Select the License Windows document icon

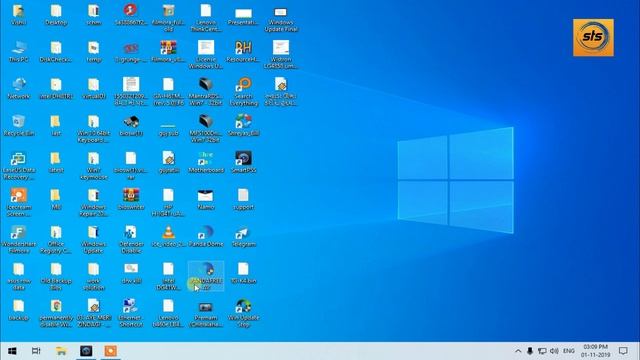(206, 55)
